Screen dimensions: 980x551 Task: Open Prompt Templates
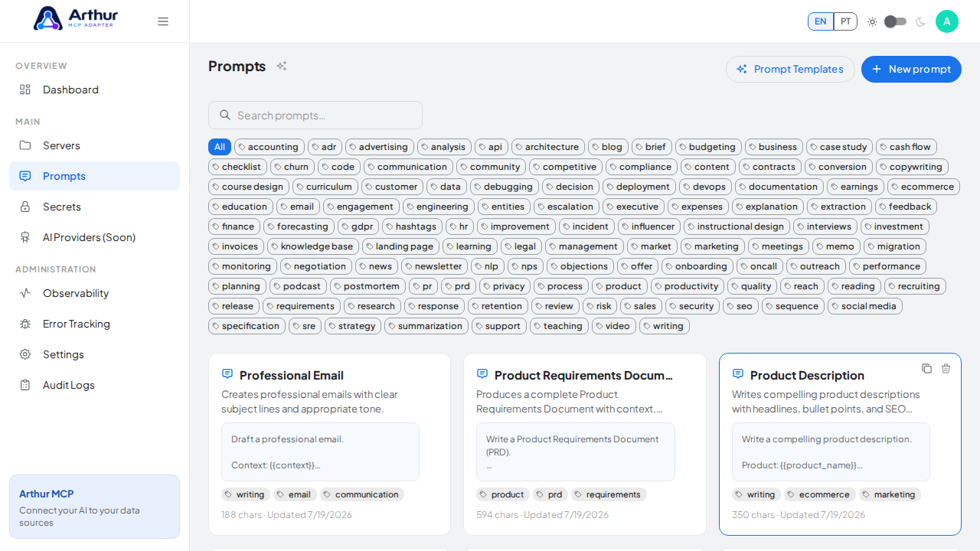click(x=790, y=69)
